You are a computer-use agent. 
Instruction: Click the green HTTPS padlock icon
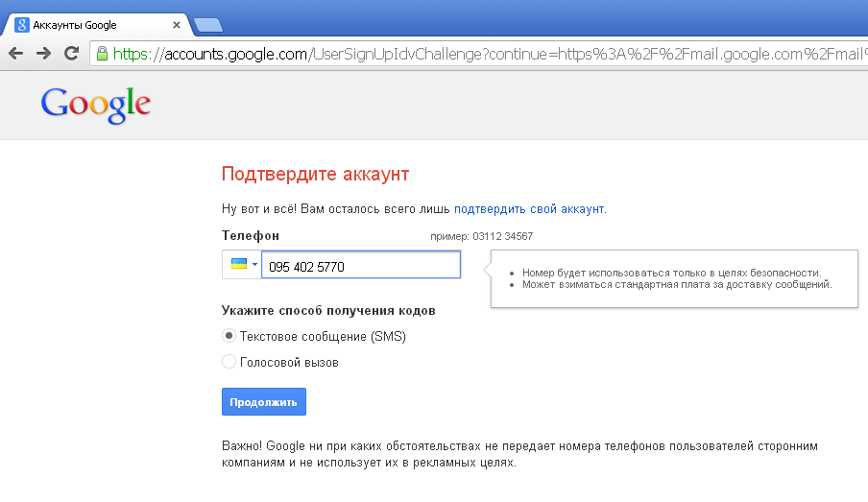tap(102, 54)
